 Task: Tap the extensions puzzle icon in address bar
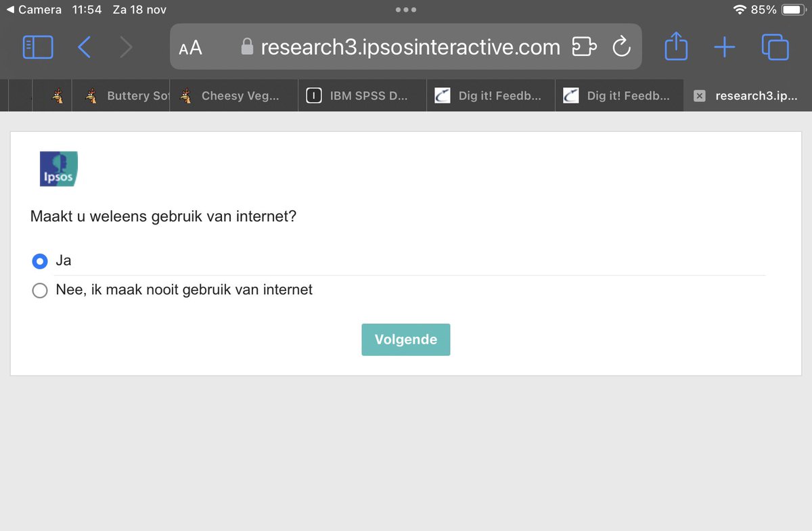[585, 47]
